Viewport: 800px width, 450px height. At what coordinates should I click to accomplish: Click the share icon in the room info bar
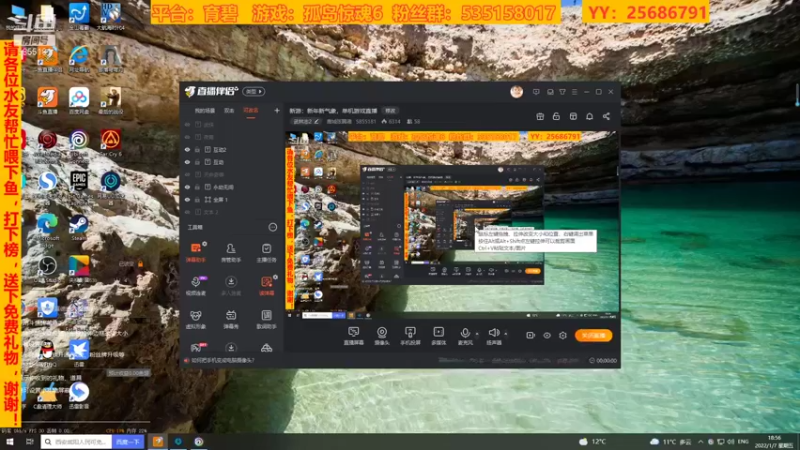[606, 116]
